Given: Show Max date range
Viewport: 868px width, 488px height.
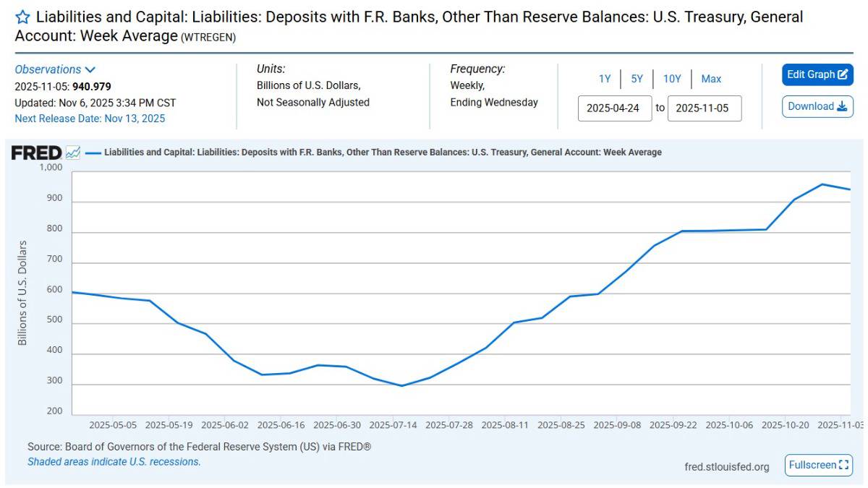Looking at the screenshot, I should [711, 79].
